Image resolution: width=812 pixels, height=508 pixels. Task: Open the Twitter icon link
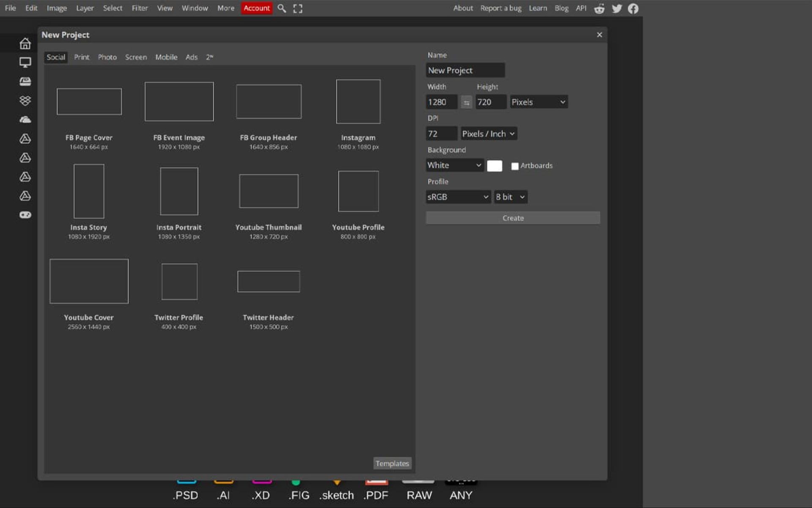tap(617, 8)
